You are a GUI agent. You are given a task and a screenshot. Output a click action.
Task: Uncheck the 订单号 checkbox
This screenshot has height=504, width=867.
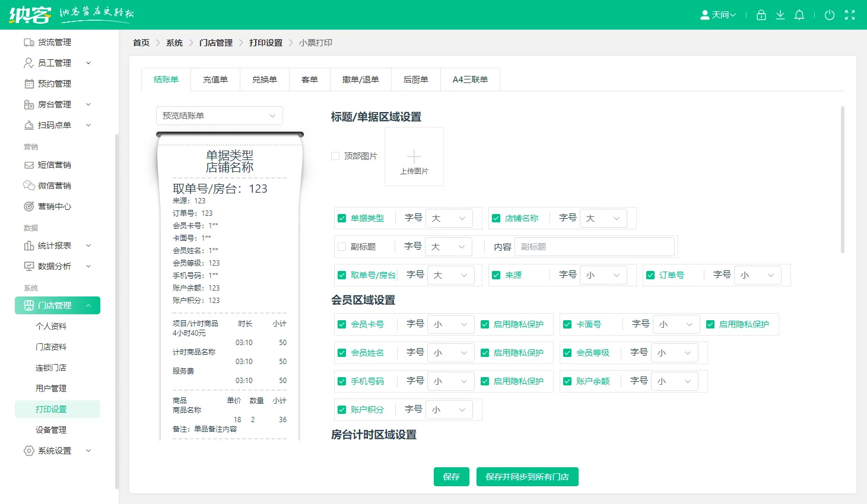point(650,275)
